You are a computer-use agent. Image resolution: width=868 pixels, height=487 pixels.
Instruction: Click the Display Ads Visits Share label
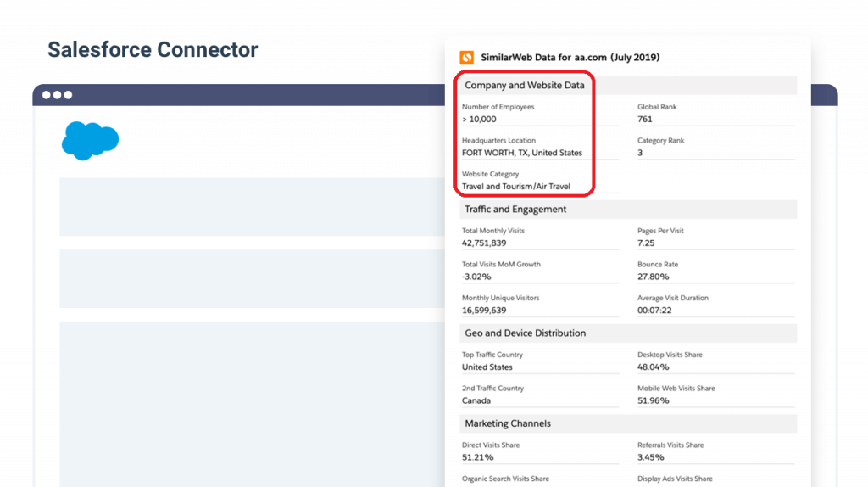(675, 479)
